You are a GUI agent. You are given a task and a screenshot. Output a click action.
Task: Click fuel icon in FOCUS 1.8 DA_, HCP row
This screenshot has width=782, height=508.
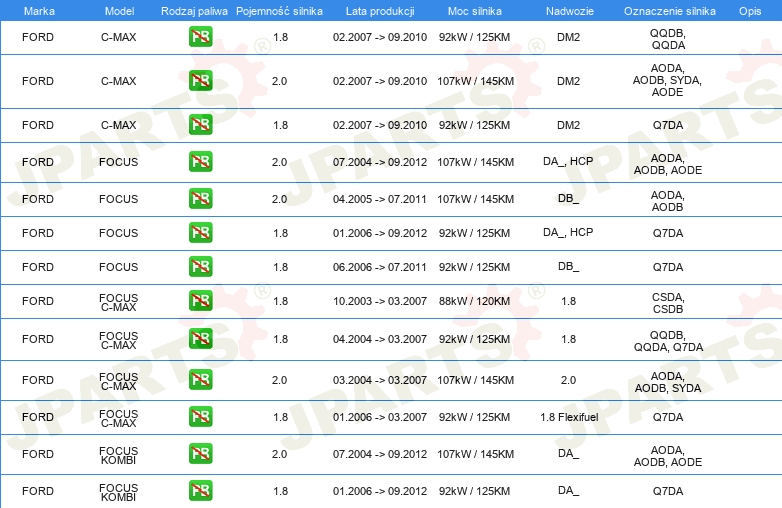click(x=200, y=233)
